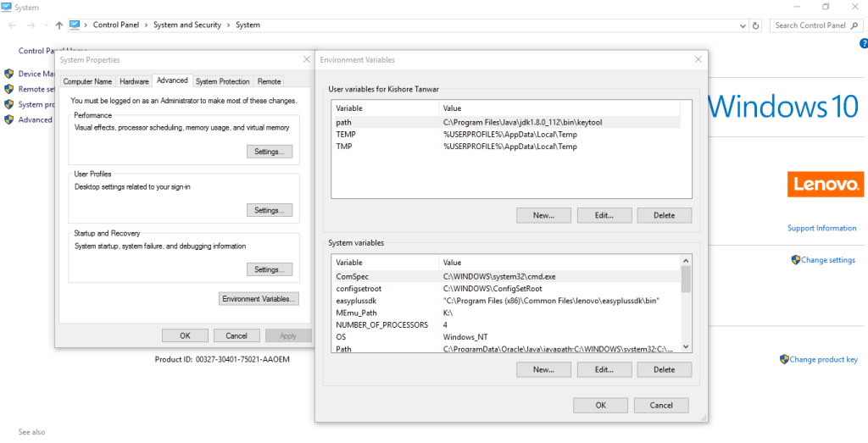Open the address bar history dropdown
Image resolution: width=868 pixels, height=443 pixels.
pyautogui.click(x=743, y=25)
